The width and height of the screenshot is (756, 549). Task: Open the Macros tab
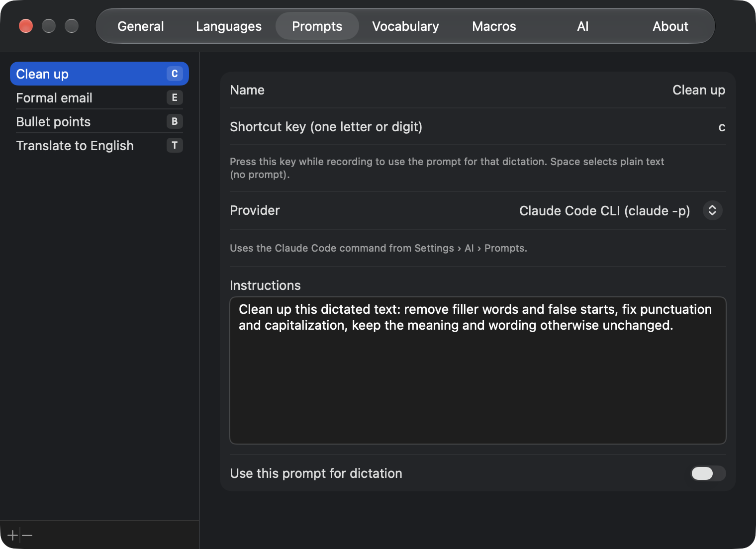[x=494, y=26]
